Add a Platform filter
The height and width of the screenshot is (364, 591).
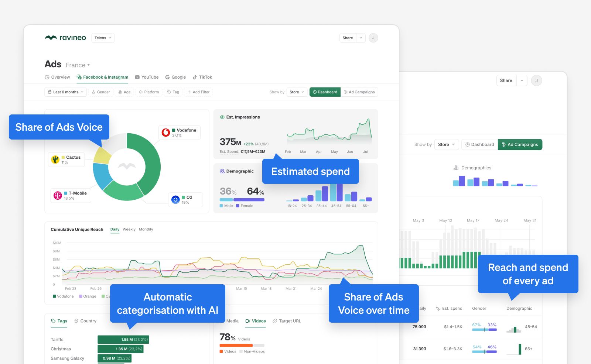(x=149, y=92)
